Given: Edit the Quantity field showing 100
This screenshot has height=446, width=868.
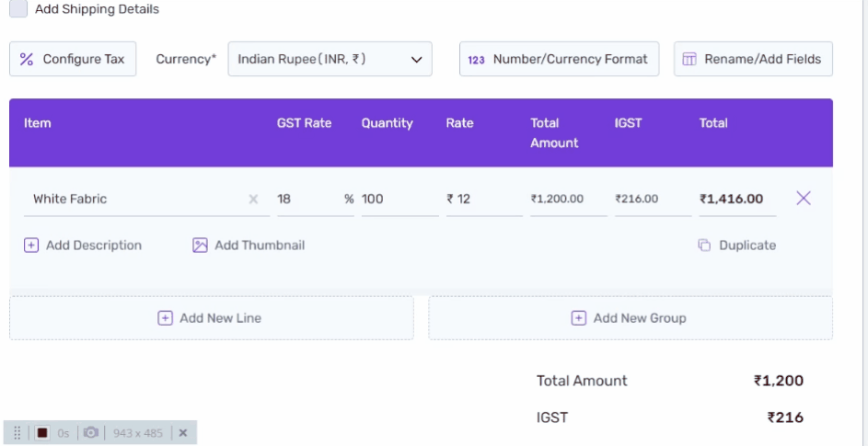Looking at the screenshot, I should 399,200.
